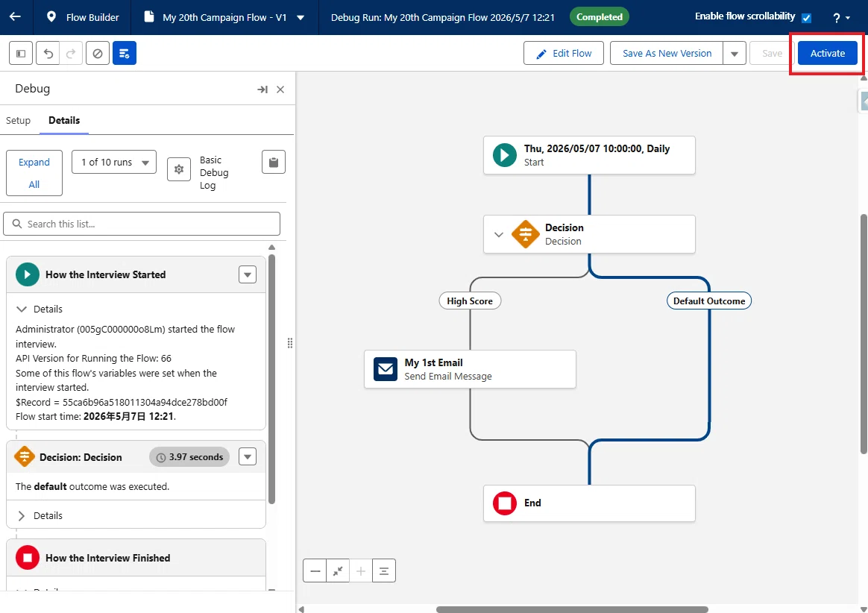
Task: Click the canvas horizontal scrollbar
Action: pos(572,609)
